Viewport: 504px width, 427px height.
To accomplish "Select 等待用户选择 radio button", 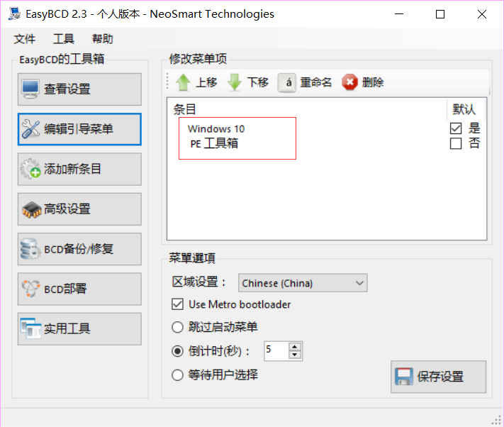I will [177, 375].
